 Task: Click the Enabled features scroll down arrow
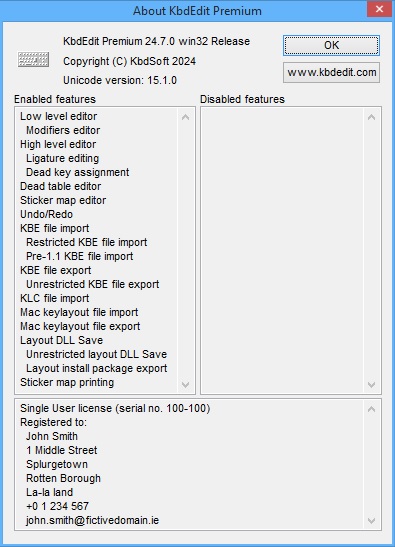click(186, 384)
